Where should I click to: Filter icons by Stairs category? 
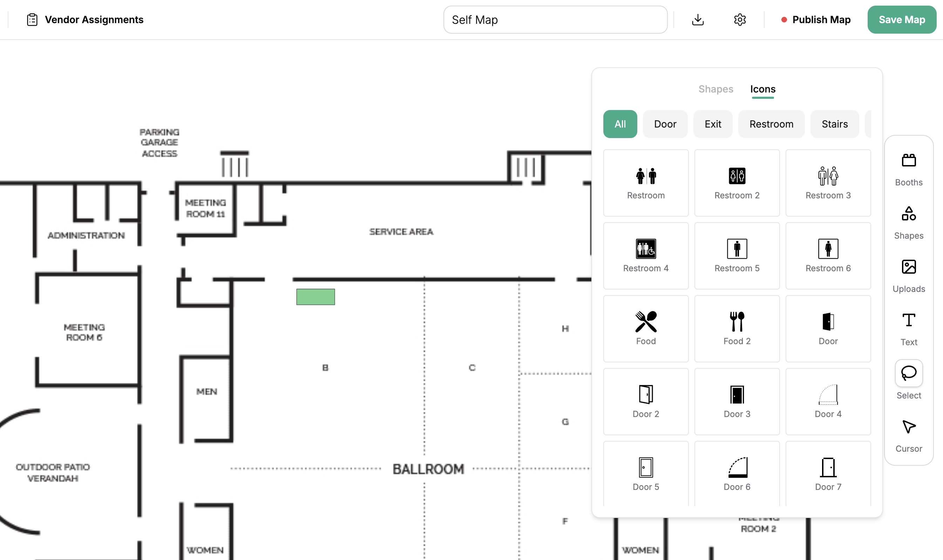point(834,124)
